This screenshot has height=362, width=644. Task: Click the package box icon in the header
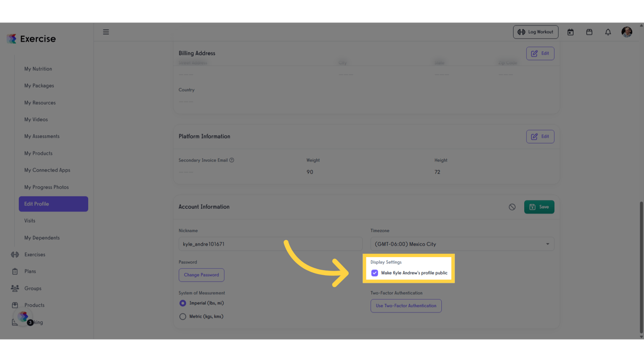(x=589, y=32)
